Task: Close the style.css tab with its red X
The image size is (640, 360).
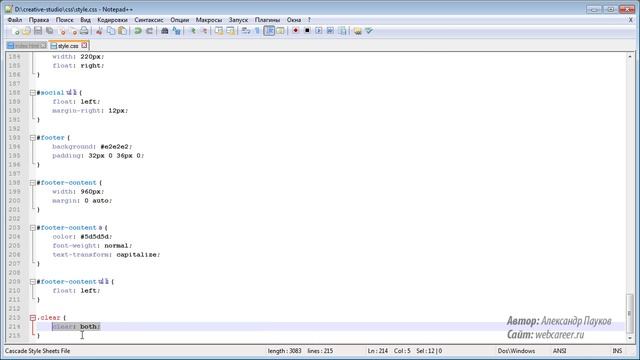Action: [84, 45]
